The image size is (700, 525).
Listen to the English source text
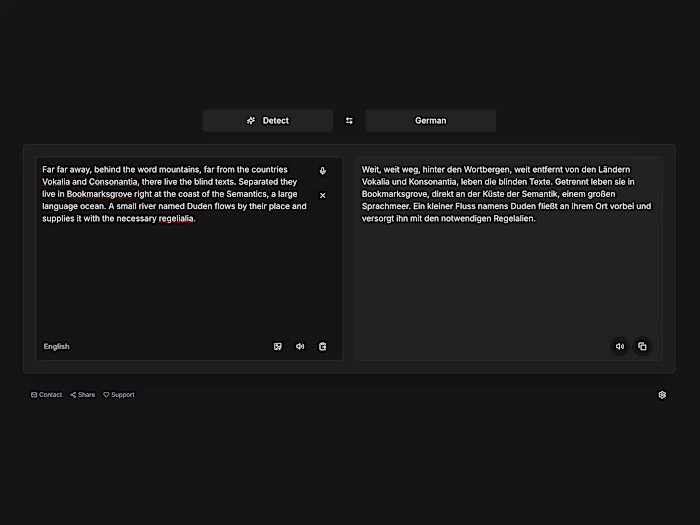coord(300,346)
